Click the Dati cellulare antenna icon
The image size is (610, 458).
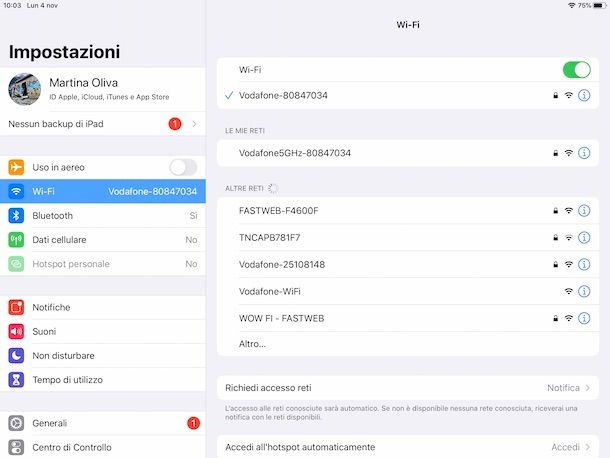[16, 240]
